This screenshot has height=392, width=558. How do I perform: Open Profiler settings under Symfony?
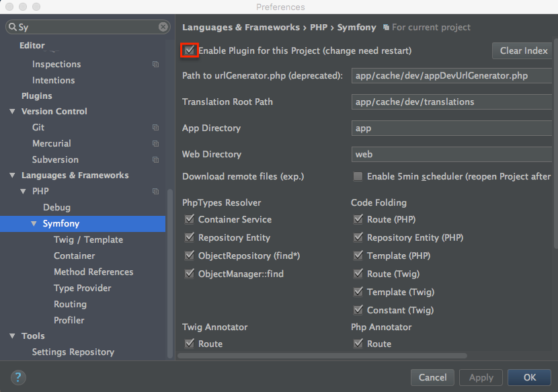tap(69, 320)
